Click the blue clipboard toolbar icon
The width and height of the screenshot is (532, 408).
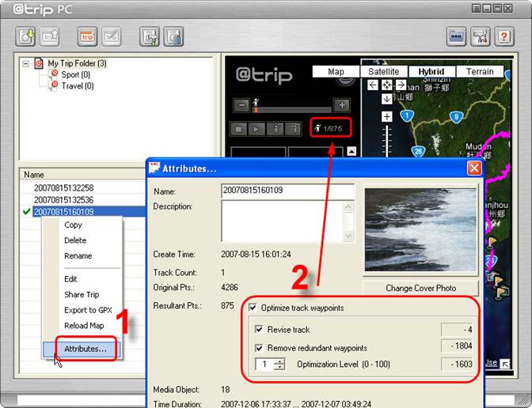173,36
